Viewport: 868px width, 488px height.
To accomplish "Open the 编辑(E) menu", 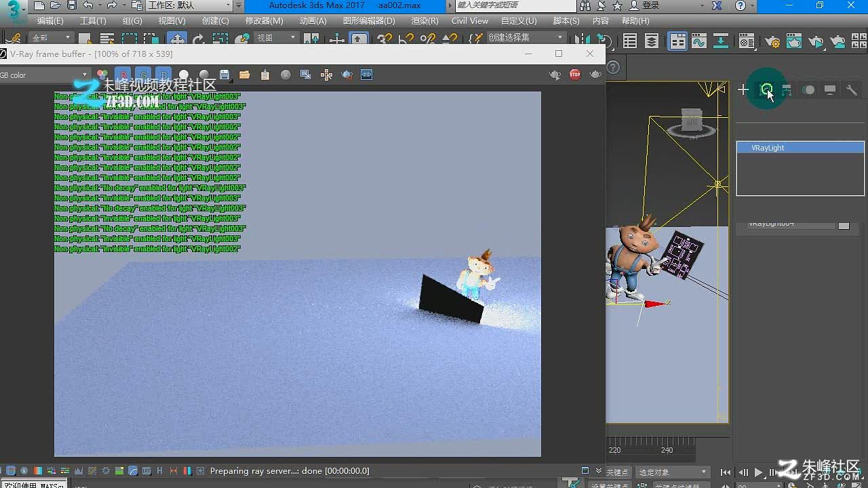I will point(50,21).
